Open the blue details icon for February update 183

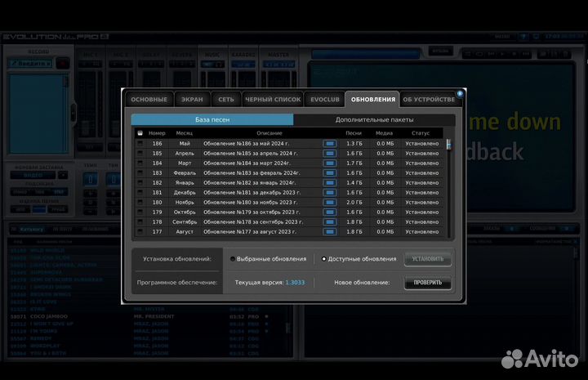pos(329,173)
